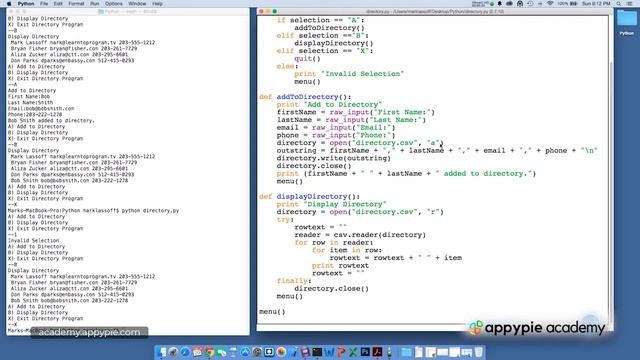Open Adobe Acrobat from the dock

377,352
